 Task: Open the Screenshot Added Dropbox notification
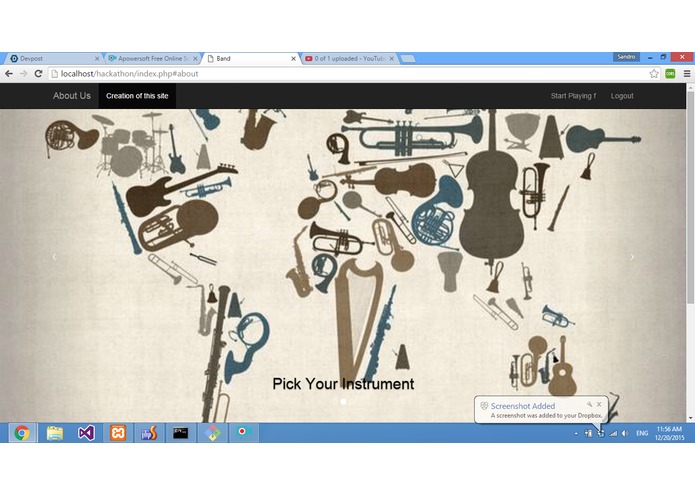pos(542,410)
